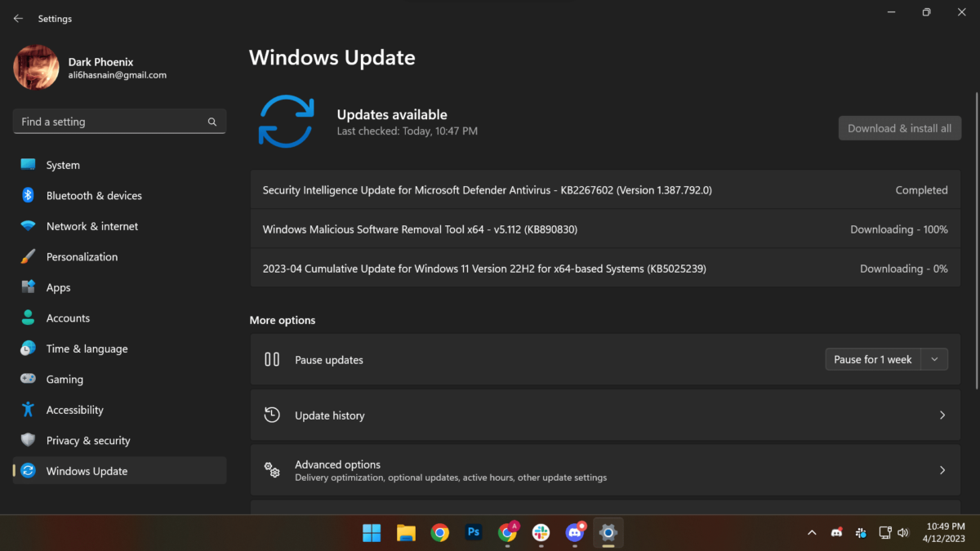This screenshot has height=551, width=980.
Task: Open Update history via its chevron
Action: (942, 415)
